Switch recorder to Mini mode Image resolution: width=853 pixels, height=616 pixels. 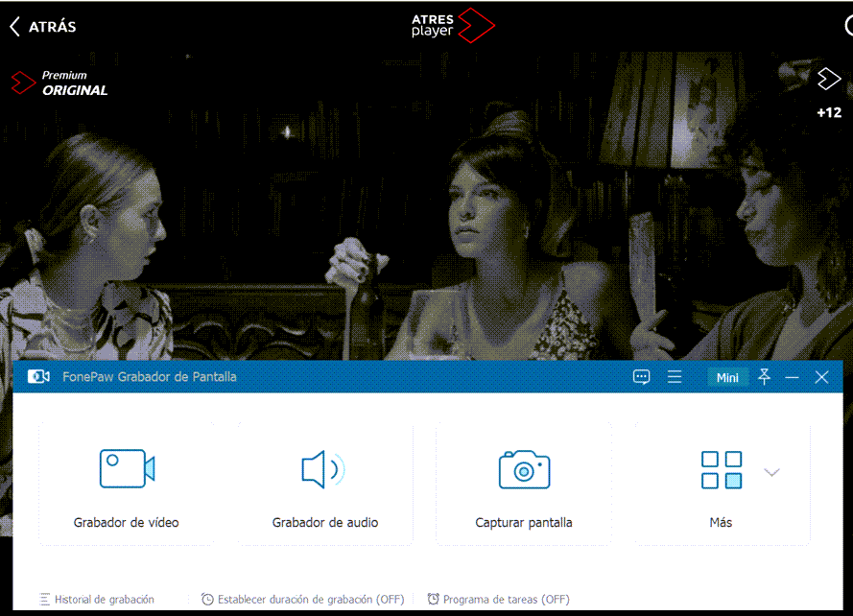click(727, 378)
